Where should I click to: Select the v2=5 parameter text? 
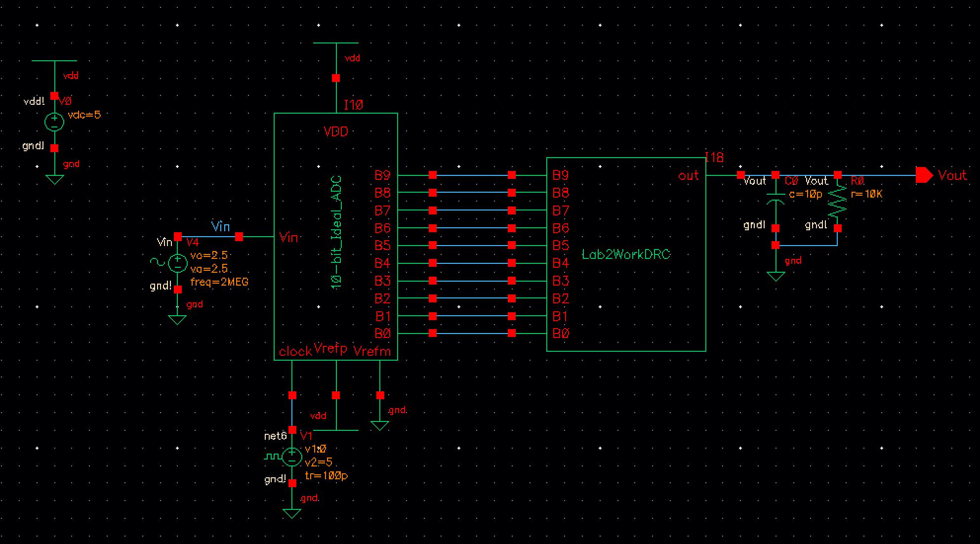pos(319,462)
